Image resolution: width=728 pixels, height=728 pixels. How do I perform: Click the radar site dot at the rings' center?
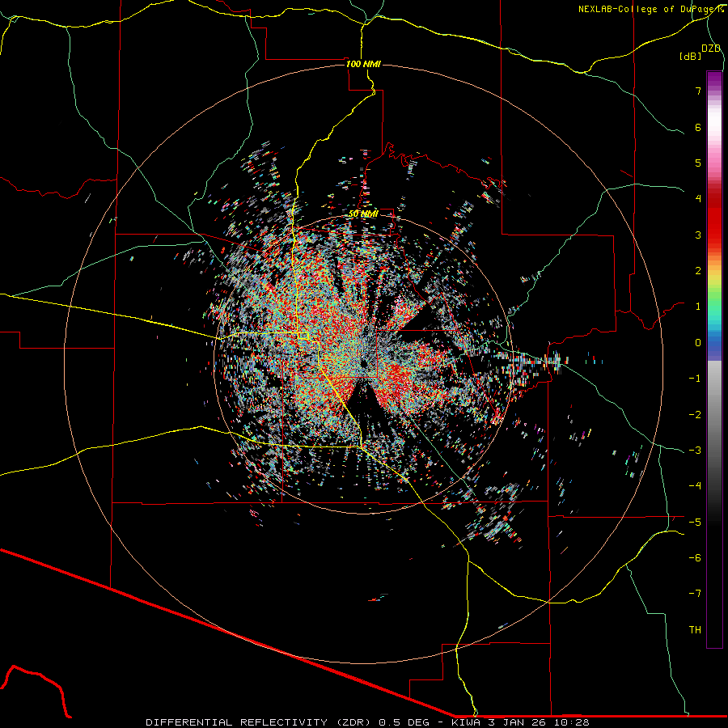[x=363, y=363]
